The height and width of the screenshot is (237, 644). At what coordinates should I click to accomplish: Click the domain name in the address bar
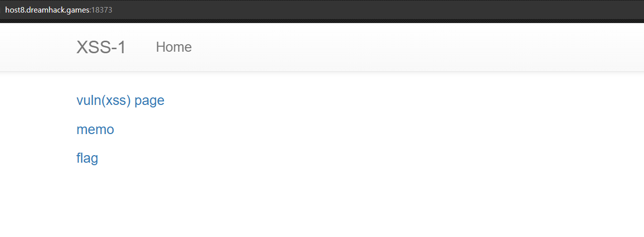click(47, 10)
